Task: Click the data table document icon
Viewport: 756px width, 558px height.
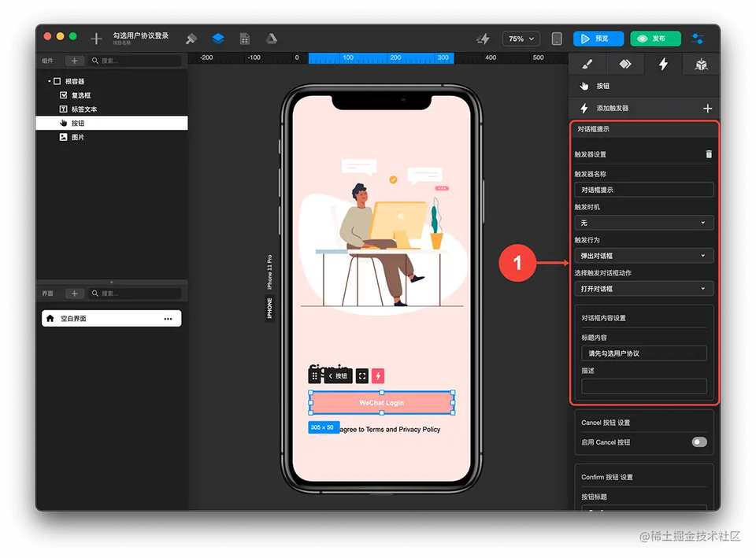Action: pos(244,39)
